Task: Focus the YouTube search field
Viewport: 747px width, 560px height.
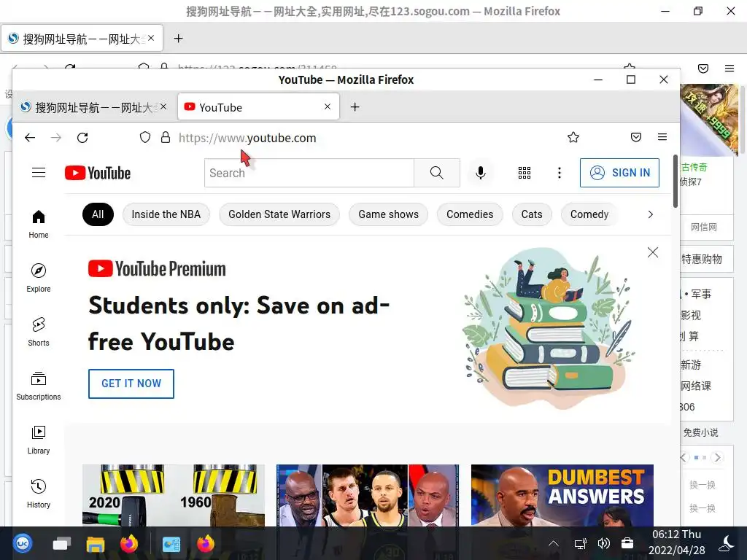Action: pos(309,173)
